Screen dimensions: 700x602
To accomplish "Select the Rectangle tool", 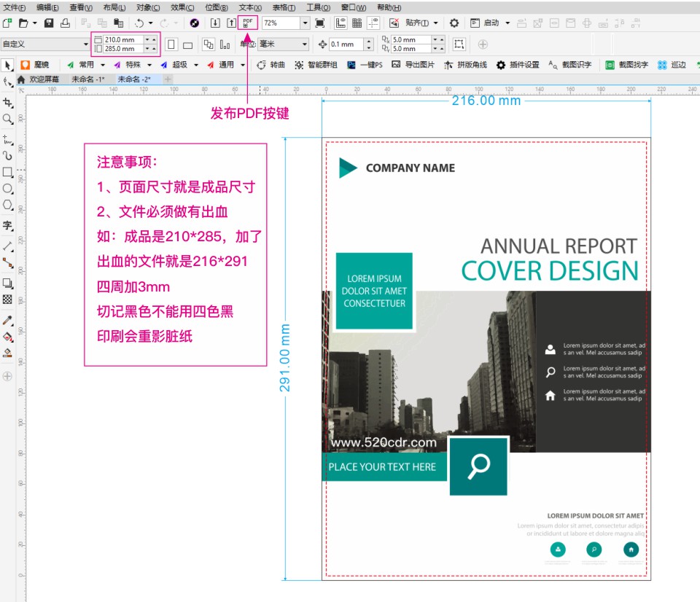I will (x=7, y=172).
